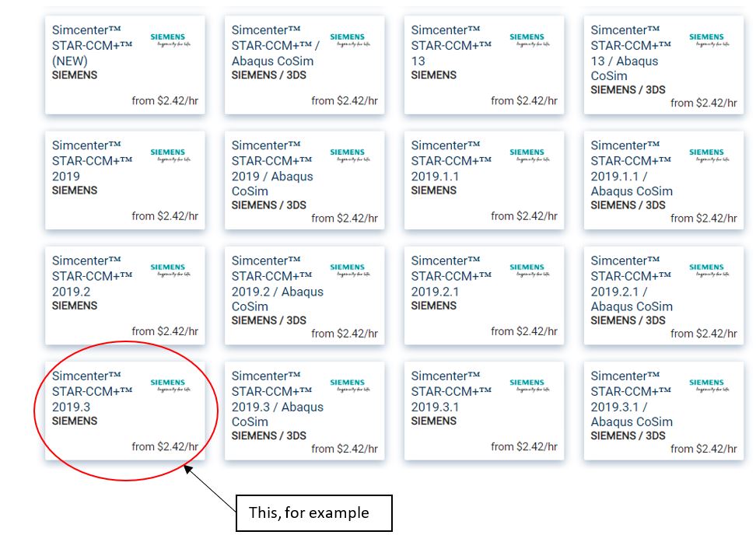
Task: Click SIEMENS / 3DS label on 2019.3 / Abaqus card
Action: pos(269,436)
